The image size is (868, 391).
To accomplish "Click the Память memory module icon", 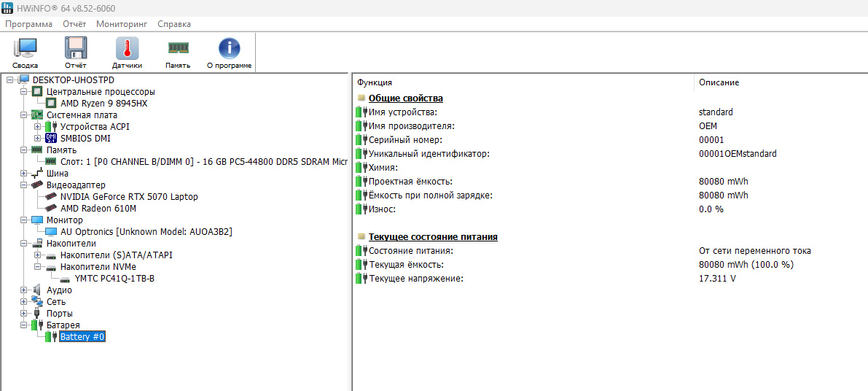I will point(178,53).
